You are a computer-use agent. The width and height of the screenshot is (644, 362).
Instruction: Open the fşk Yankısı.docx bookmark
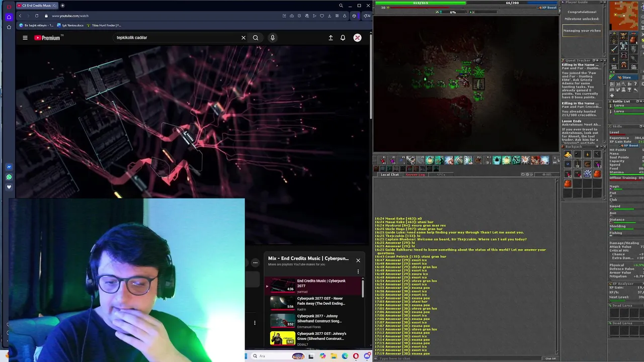[x=70, y=25]
